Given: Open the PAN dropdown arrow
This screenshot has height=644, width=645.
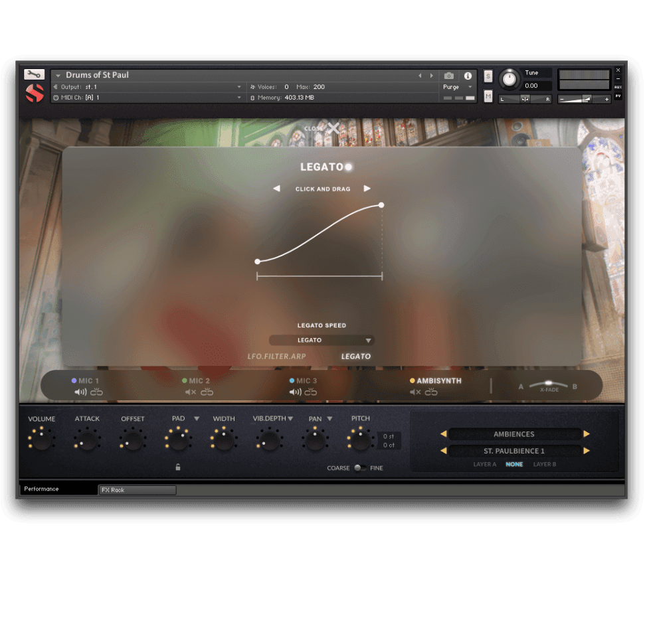Looking at the screenshot, I should (330, 419).
